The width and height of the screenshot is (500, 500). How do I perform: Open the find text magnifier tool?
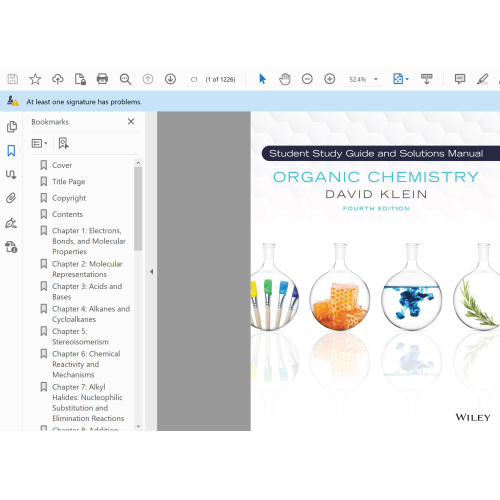click(125, 79)
